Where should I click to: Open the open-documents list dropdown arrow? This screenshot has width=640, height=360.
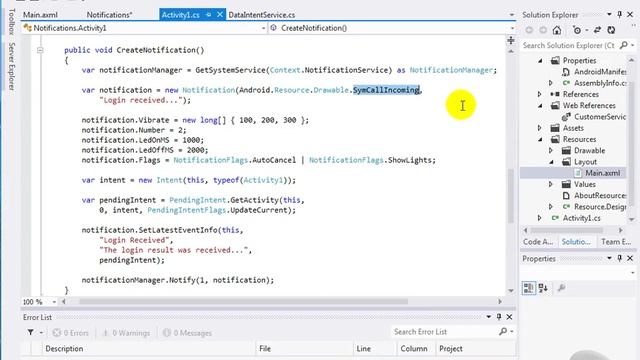pyautogui.click(x=511, y=15)
